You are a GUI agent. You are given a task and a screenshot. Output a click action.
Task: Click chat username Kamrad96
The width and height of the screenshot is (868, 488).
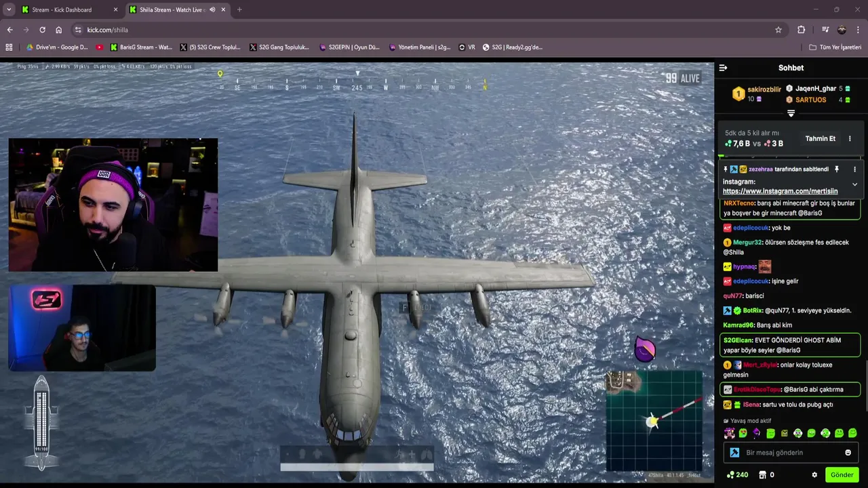tap(738, 325)
